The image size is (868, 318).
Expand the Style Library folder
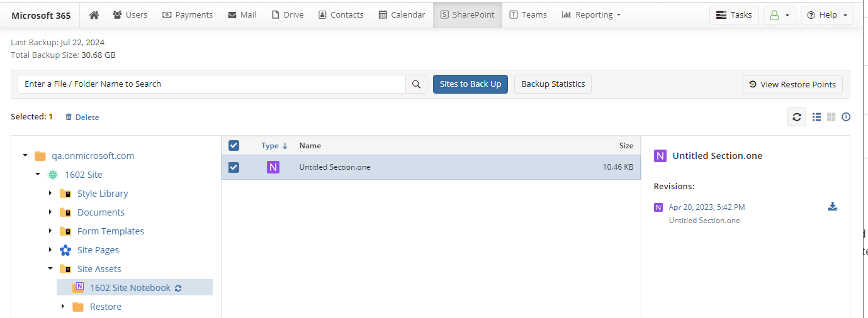click(x=50, y=193)
